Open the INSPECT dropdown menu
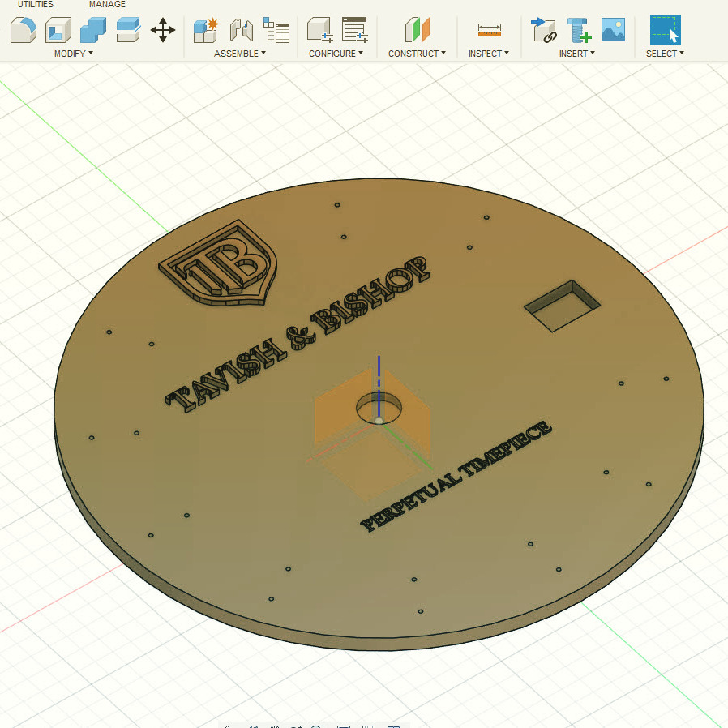This screenshot has width=728, height=728. coord(488,54)
